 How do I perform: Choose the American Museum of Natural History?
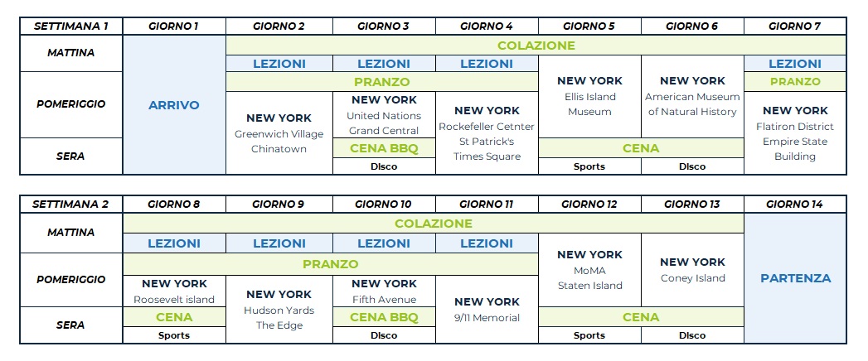tap(692, 96)
